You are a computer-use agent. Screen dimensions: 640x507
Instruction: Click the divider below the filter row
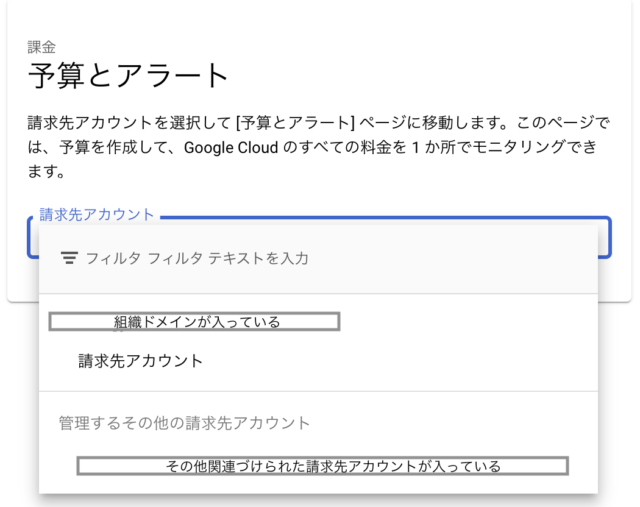pos(318,293)
